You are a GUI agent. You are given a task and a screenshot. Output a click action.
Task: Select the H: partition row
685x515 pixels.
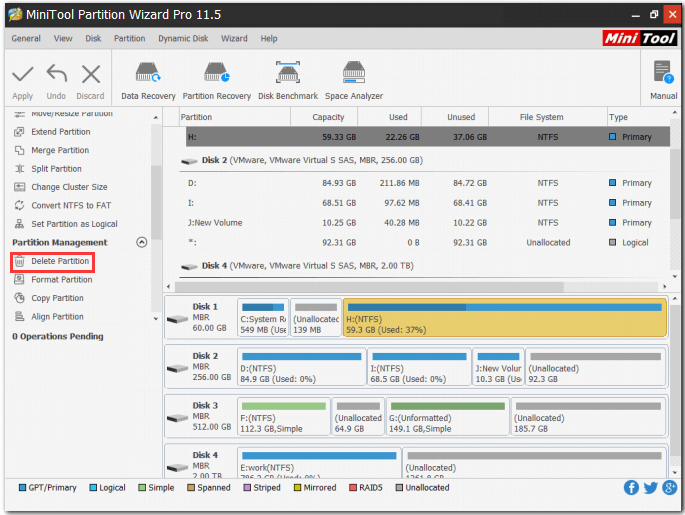(428, 137)
